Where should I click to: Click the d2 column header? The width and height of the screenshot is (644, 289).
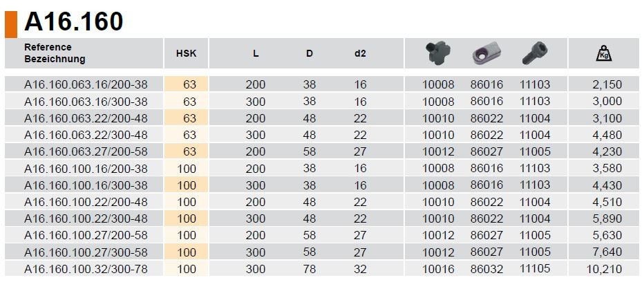pyautogui.click(x=359, y=54)
